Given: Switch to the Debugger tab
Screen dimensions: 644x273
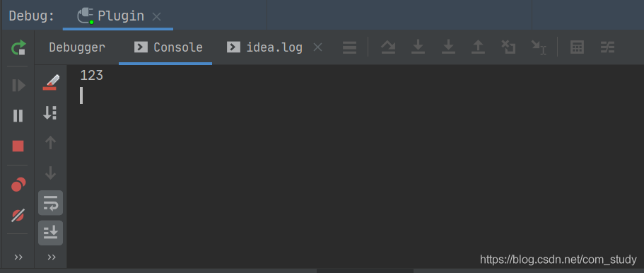Looking at the screenshot, I should 77,47.
